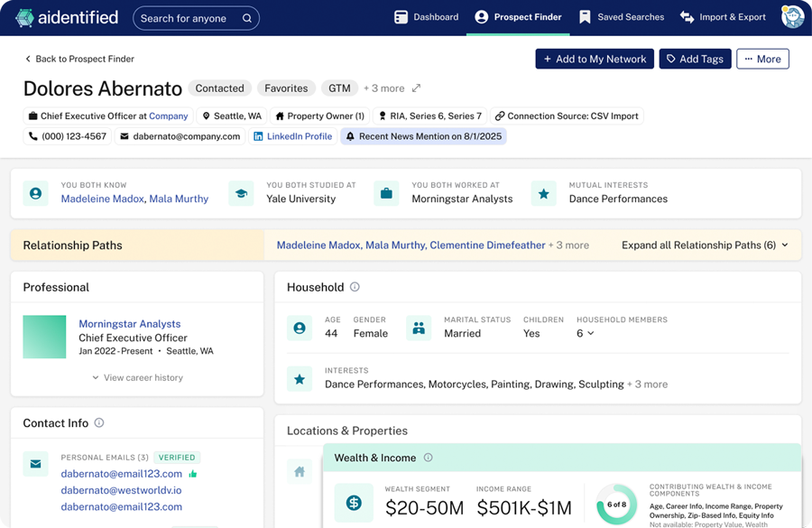Open Saved Searches
The width and height of the screenshot is (812, 528).
621,17
